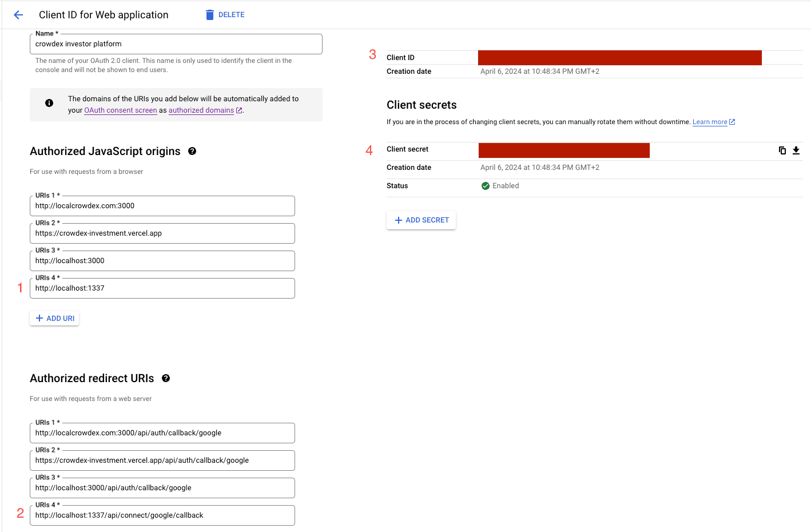Open help for Authorized redirect URIs
811x532 pixels.
click(166, 378)
